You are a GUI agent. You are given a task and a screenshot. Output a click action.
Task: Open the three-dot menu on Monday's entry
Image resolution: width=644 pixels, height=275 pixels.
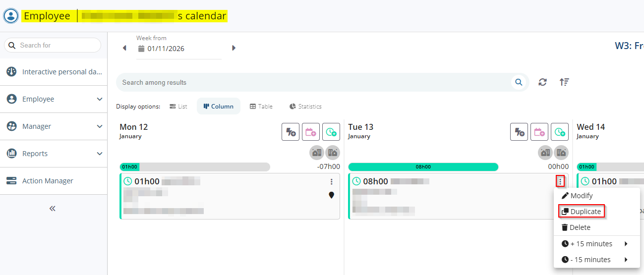click(x=332, y=182)
